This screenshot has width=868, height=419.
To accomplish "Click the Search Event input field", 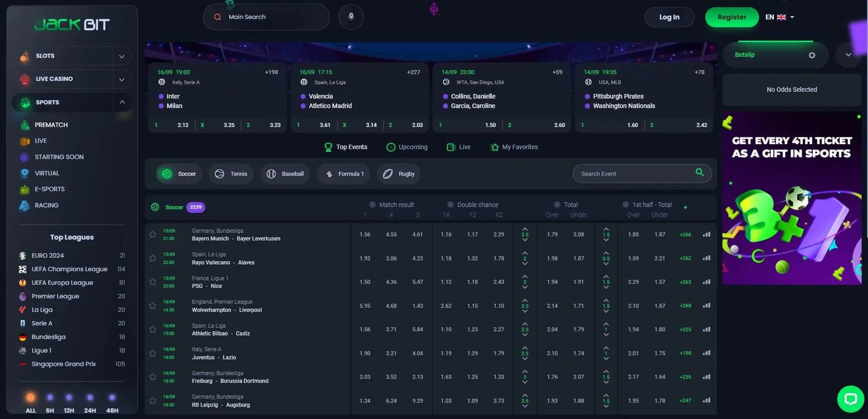I will pyautogui.click(x=633, y=174).
